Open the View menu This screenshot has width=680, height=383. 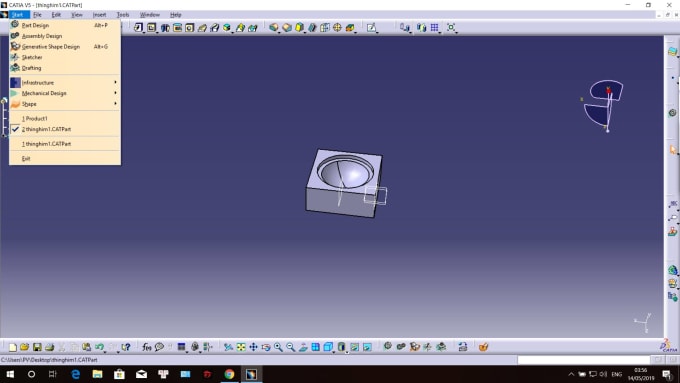tap(77, 15)
